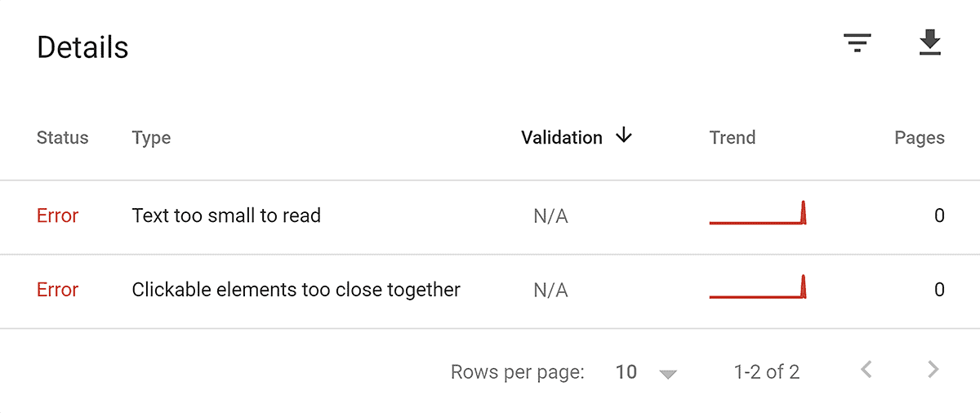Image resolution: width=980 pixels, height=413 pixels.
Task: Click Error status in second row
Action: 57,290
